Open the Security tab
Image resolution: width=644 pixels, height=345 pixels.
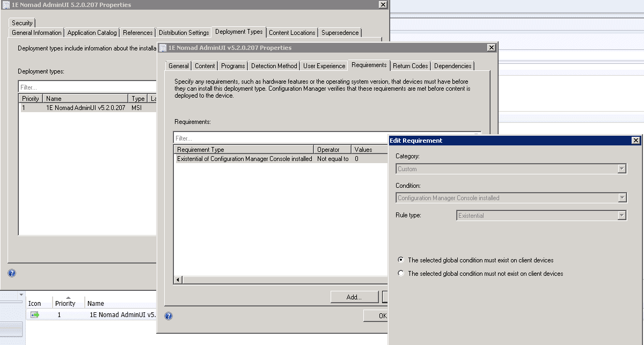coord(22,23)
